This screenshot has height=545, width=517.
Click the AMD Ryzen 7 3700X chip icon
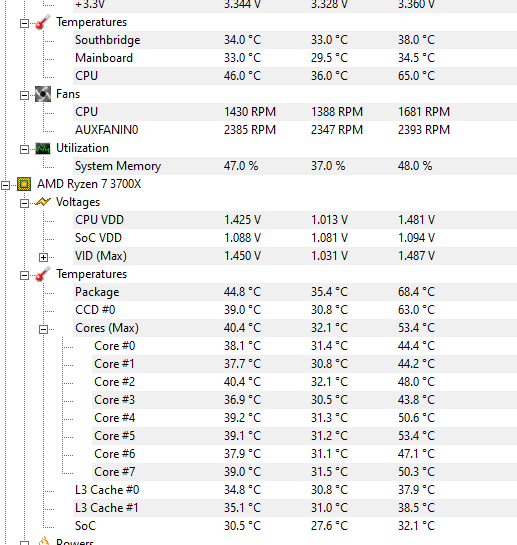[x=24, y=184]
